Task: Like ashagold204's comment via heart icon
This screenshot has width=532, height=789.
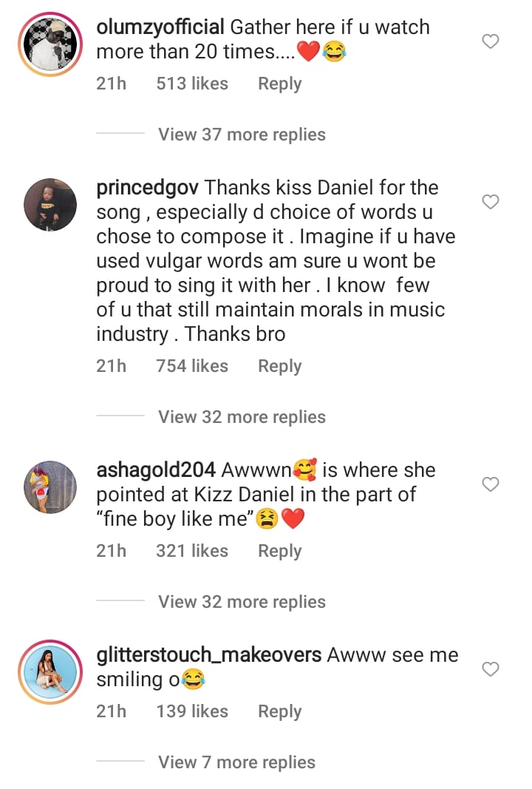Action: tap(490, 484)
